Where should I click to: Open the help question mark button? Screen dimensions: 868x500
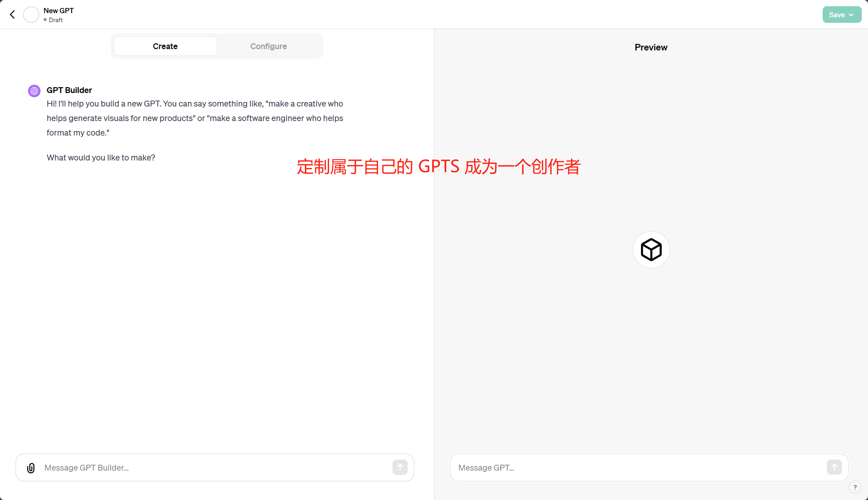[855, 487]
